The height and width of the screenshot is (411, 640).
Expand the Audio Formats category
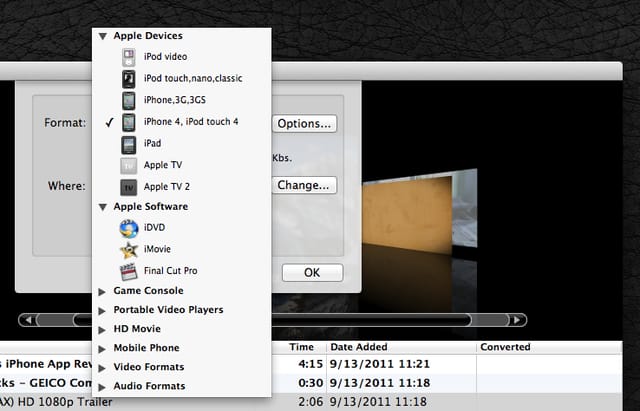[x=102, y=387]
